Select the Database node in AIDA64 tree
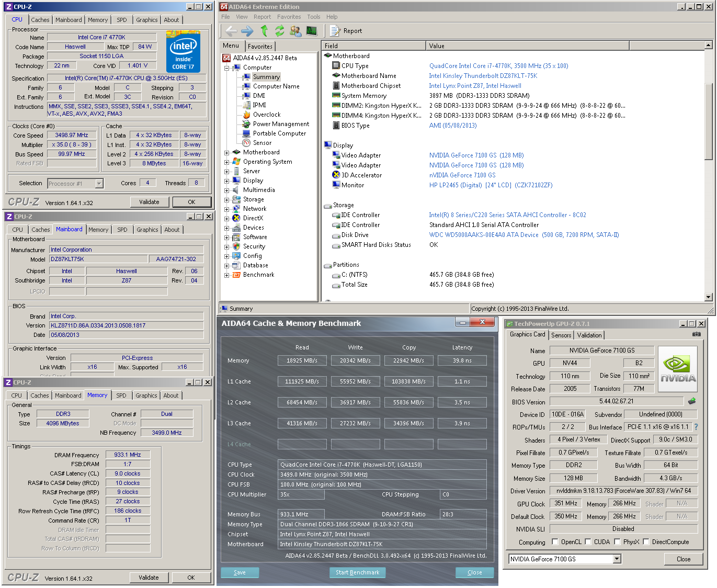The image size is (717, 588). click(255, 265)
